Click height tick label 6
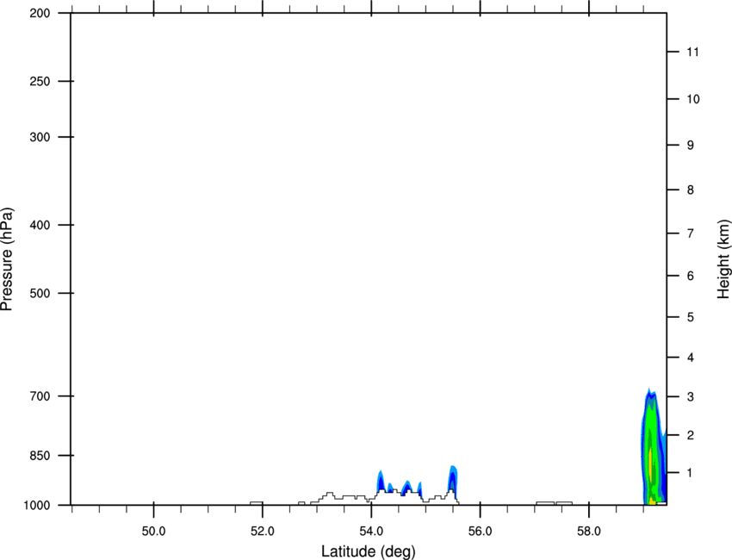The height and width of the screenshot is (560, 732). click(690, 276)
